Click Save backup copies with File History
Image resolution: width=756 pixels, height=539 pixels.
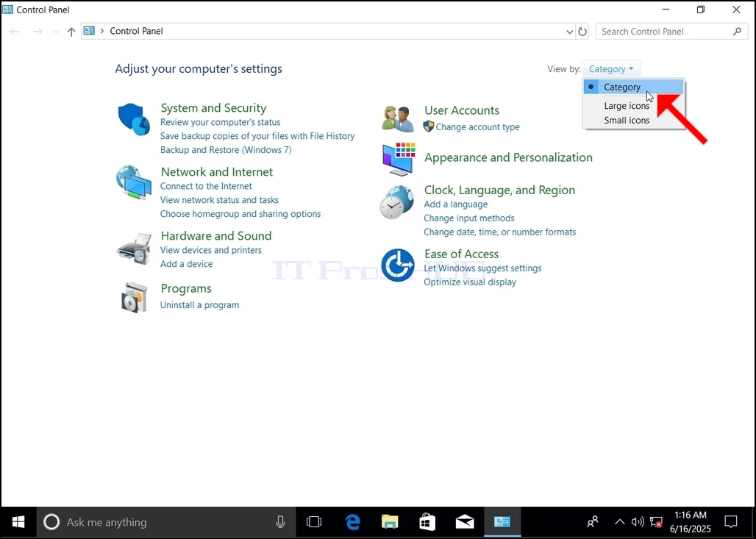[x=257, y=136]
